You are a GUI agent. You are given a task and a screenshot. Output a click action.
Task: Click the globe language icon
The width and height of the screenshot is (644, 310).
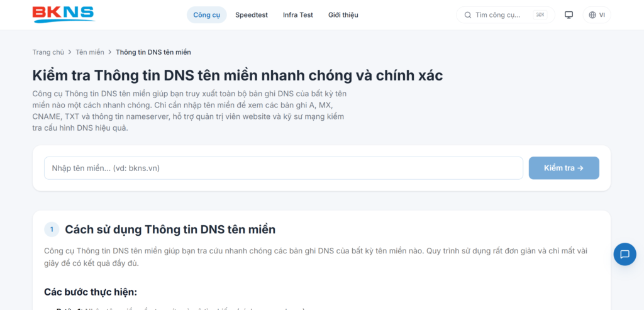(x=592, y=15)
